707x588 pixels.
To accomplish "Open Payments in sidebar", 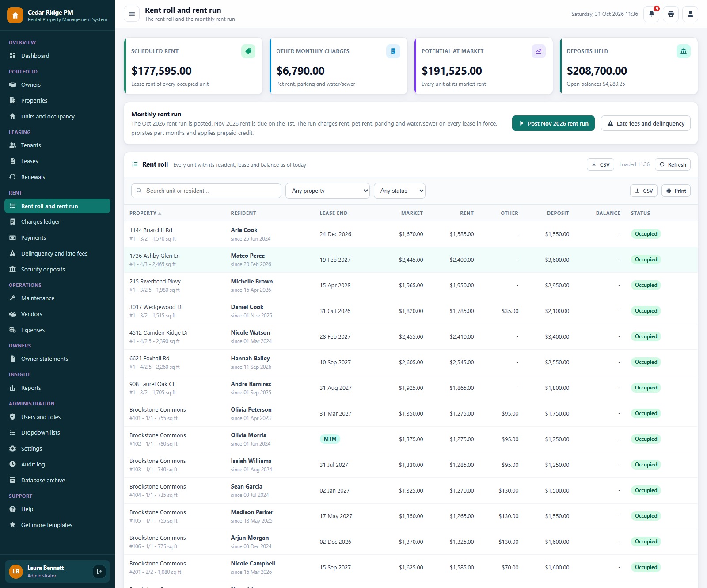I will (57, 237).
